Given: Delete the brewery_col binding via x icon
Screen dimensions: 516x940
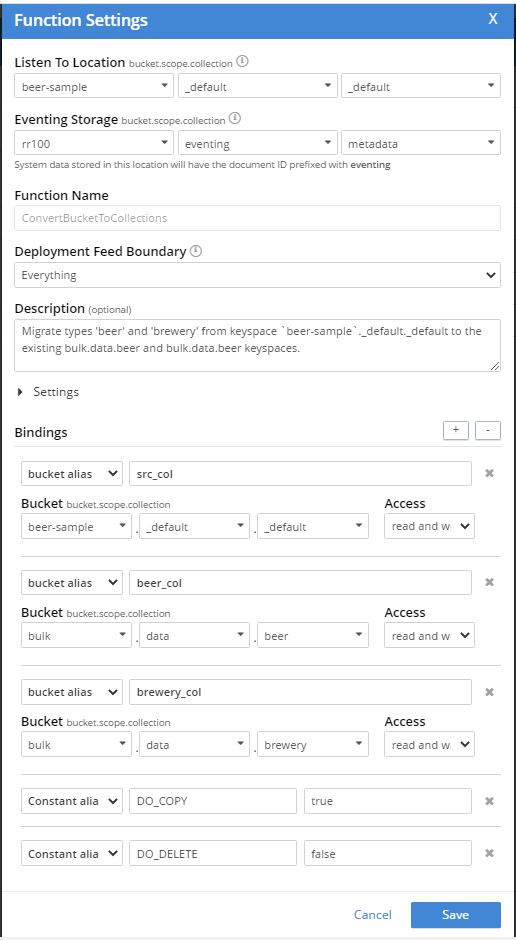Looking at the screenshot, I should point(489,691).
